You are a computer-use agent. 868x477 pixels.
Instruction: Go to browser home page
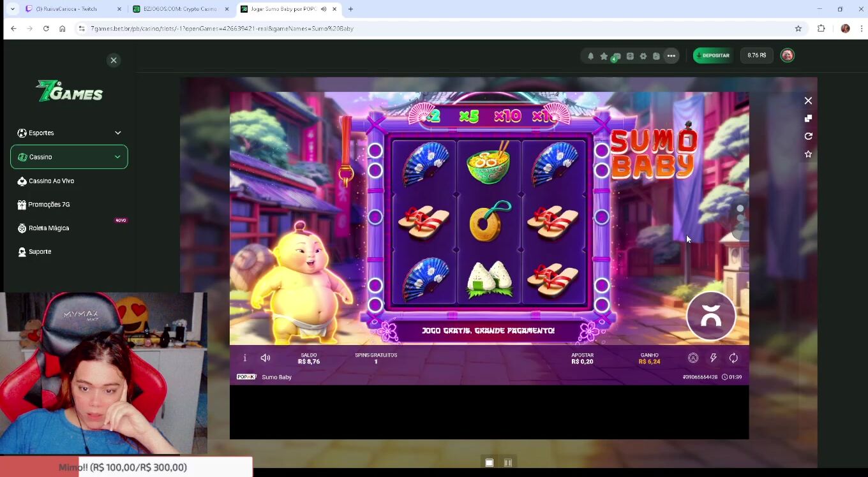pos(62,29)
